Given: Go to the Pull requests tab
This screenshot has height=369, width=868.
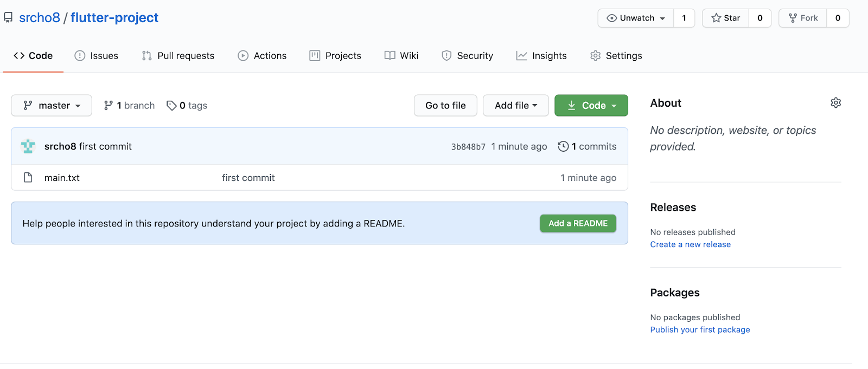Looking at the screenshot, I should coord(178,55).
